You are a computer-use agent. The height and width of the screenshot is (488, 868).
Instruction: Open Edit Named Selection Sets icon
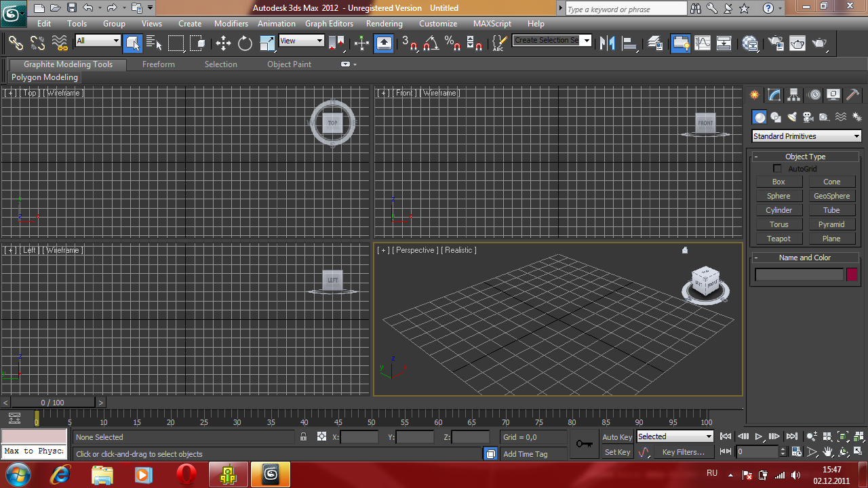498,43
